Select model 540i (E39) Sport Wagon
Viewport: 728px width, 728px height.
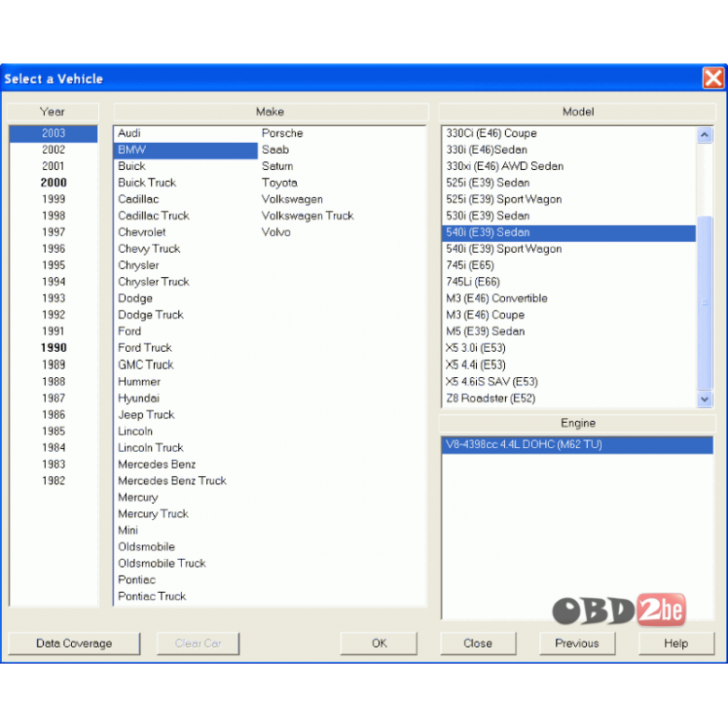[568, 249]
